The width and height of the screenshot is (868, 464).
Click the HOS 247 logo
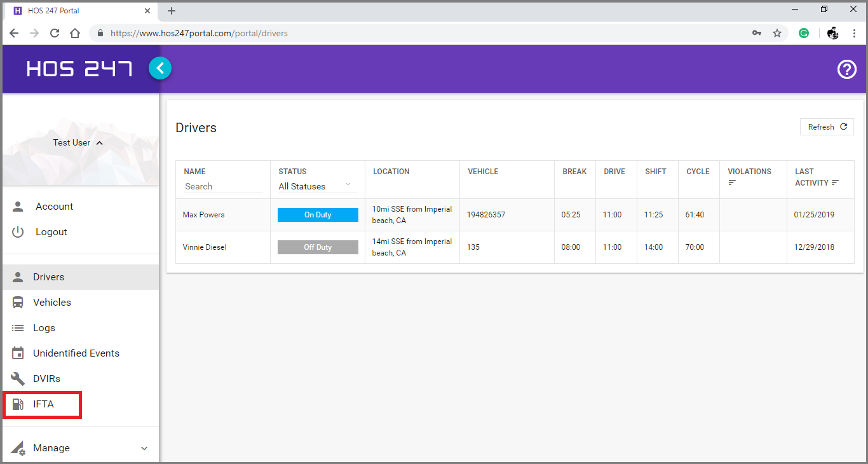click(79, 69)
